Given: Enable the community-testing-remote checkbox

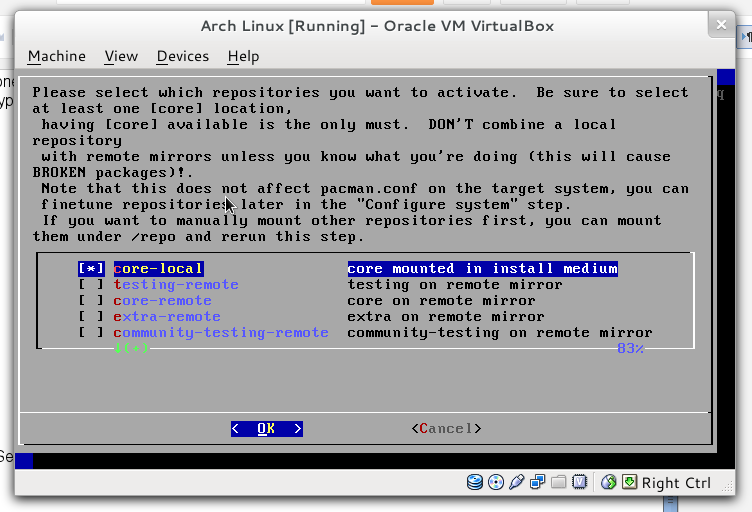Looking at the screenshot, I should click(x=91, y=332).
